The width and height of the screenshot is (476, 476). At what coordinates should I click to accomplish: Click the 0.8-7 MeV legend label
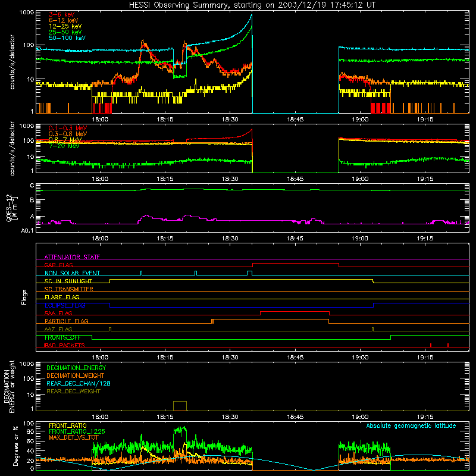click(65, 140)
